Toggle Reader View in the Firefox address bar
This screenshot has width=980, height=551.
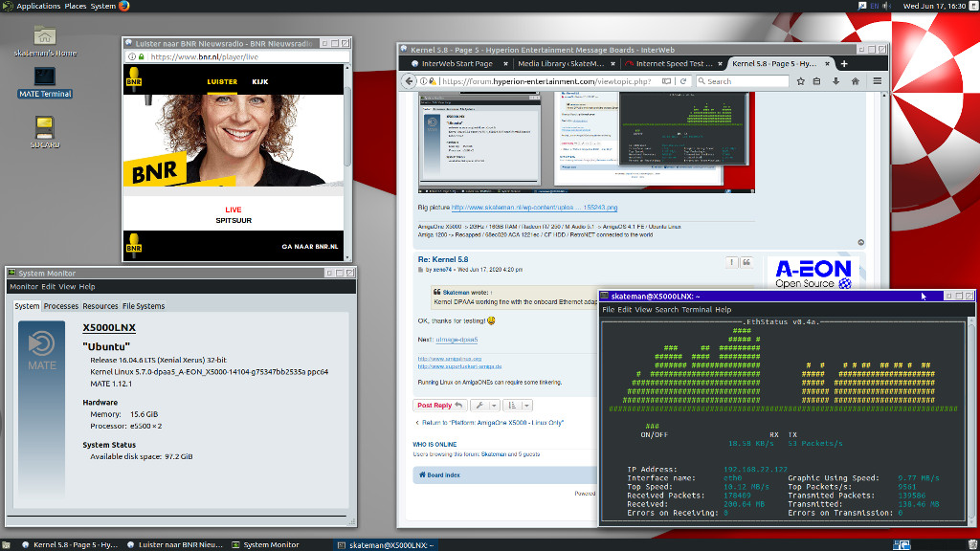pyautogui.click(x=666, y=81)
